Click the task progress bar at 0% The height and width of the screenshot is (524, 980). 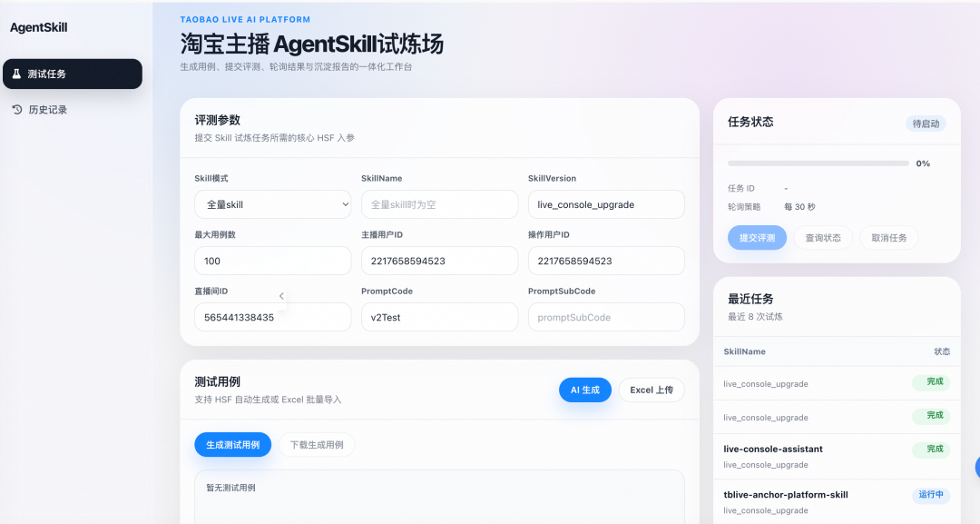[818, 163]
